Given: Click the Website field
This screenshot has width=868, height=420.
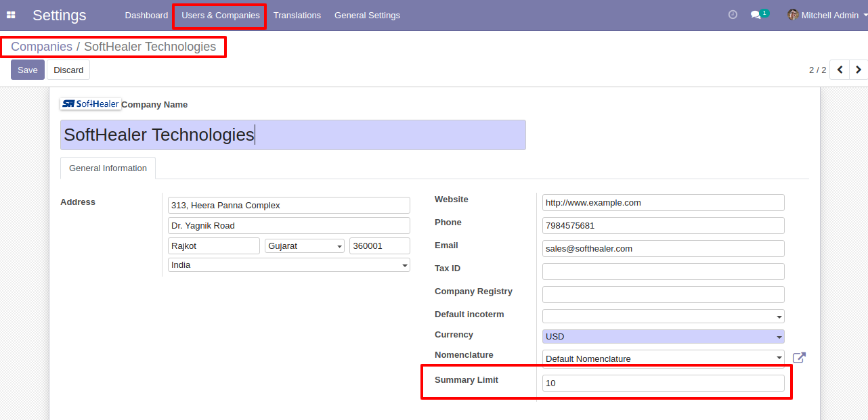Looking at the screenshot, I should click(x=664, y=203).
